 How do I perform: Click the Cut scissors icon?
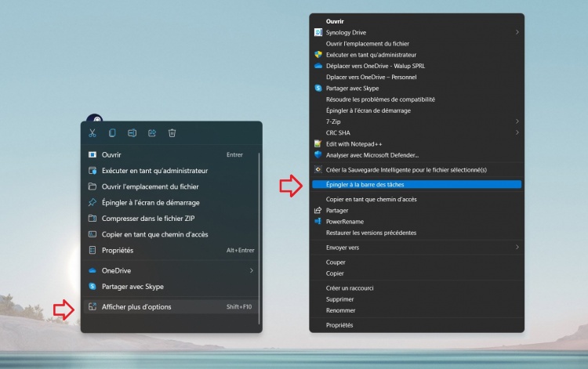pyautogui.click(x=93, y=133)
